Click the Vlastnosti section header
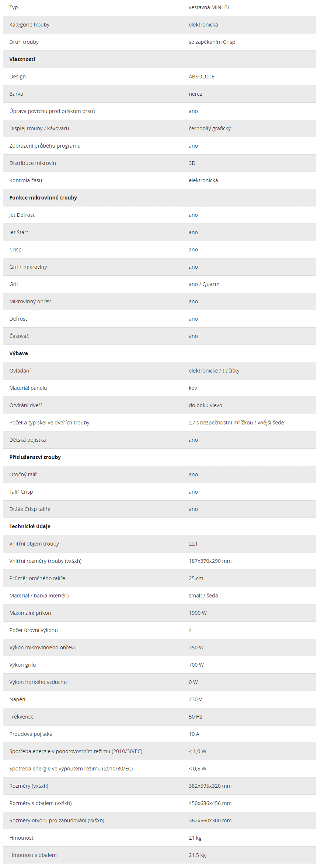The width and height of the screenshot is (321, 868). click(22, 59)
